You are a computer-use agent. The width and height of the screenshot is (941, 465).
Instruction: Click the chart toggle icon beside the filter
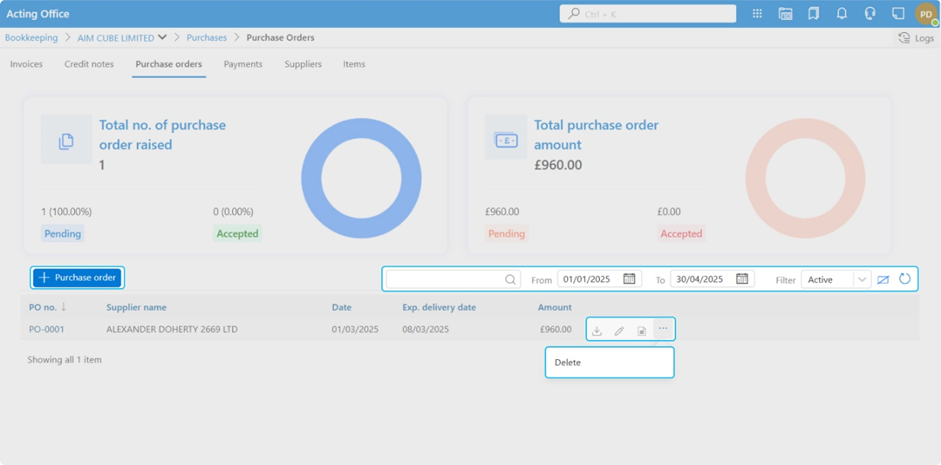click(x=883, y=279)
